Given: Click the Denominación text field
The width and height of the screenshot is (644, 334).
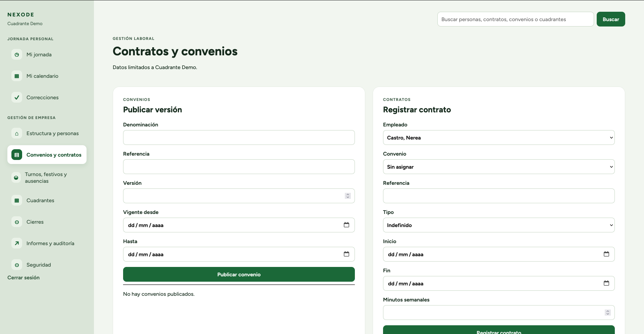Looking at the screenshot, I should (239, 137).
